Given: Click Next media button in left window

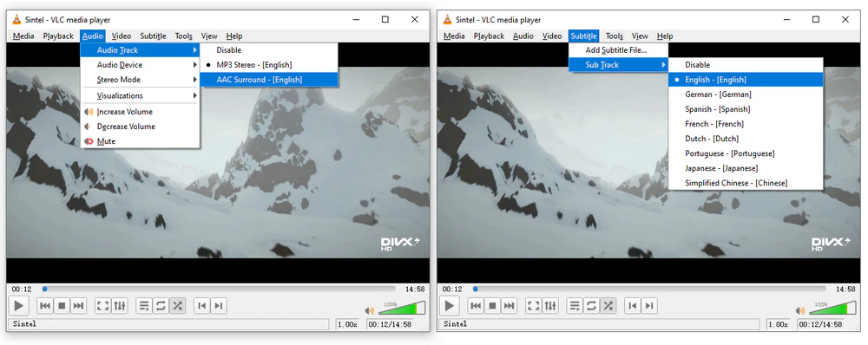Looking at the screenshot, I should (78, 305).
